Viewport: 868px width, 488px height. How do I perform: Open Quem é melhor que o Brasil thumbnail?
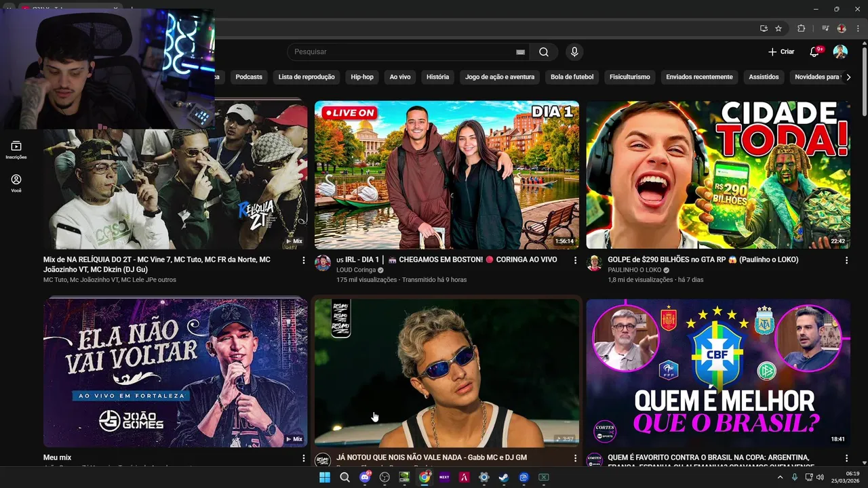(x=718, y=373)
